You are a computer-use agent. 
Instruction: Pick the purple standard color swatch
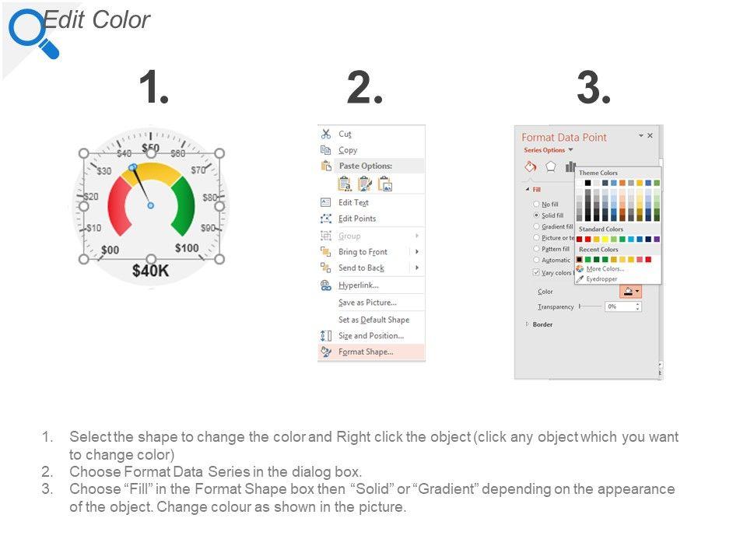click(658, 239)
